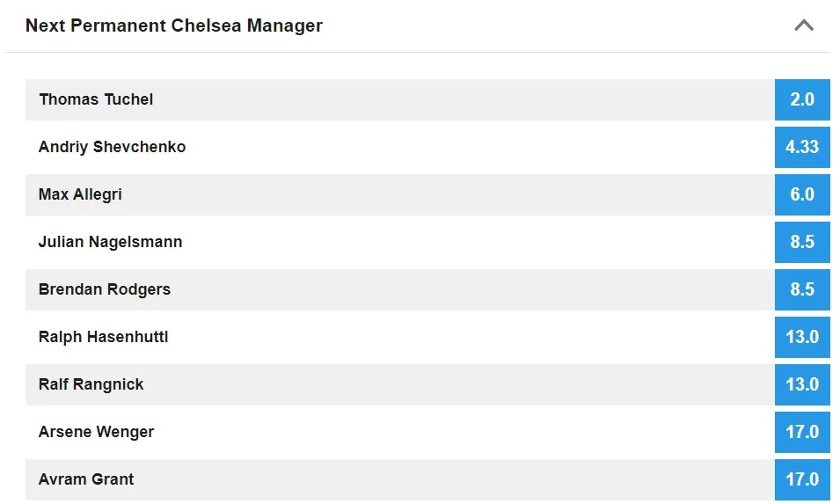Select Julian Nagelsmann's 8.5 odds button
The width and height of the screenshot is (840, 504).
pyautogui.click(x=802, y=242)
